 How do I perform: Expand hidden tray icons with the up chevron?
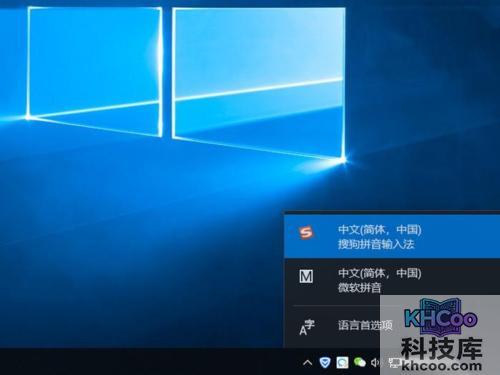pyautogui.click(x=308, y=362)
